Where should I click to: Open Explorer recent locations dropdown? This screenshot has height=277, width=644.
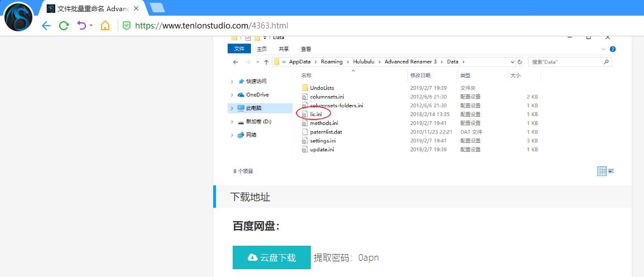(257, 62)
